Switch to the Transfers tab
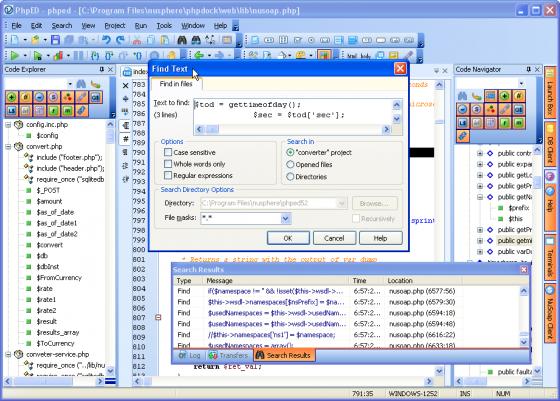This screenshot has width=560, height=401. pyautogui.click(x=228, y=355)
